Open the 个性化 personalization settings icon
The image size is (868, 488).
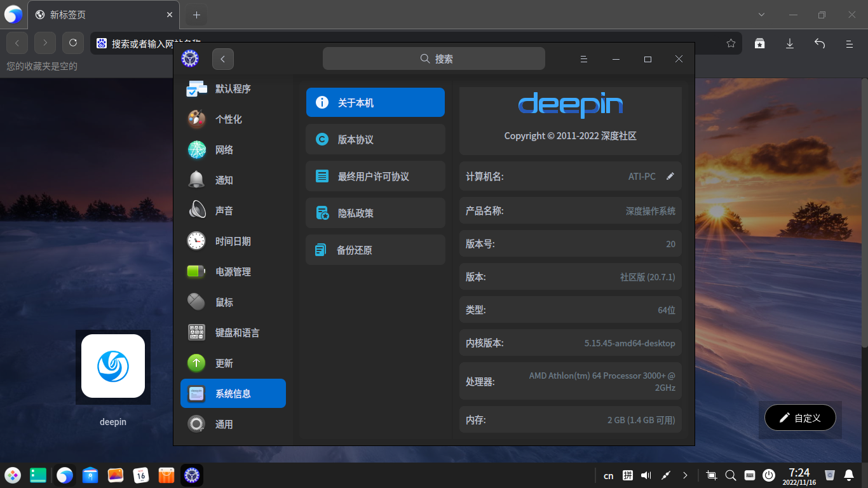click(x=197, y=119)
